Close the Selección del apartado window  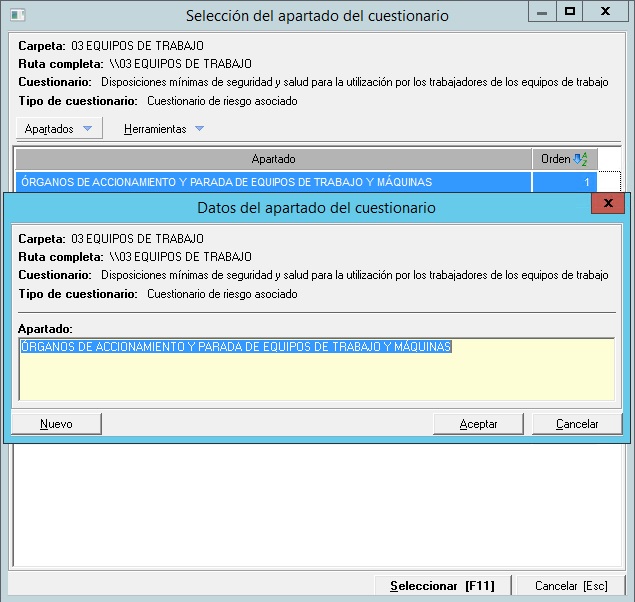point(608,12)
